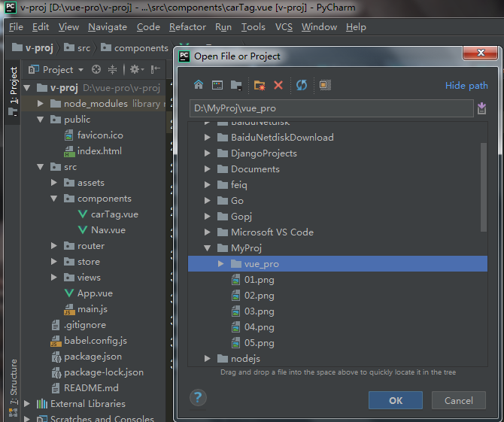504x422 pixels.
Task: Click the path text field in dialog
Action: pyautogui.click(x=332, y=108)
